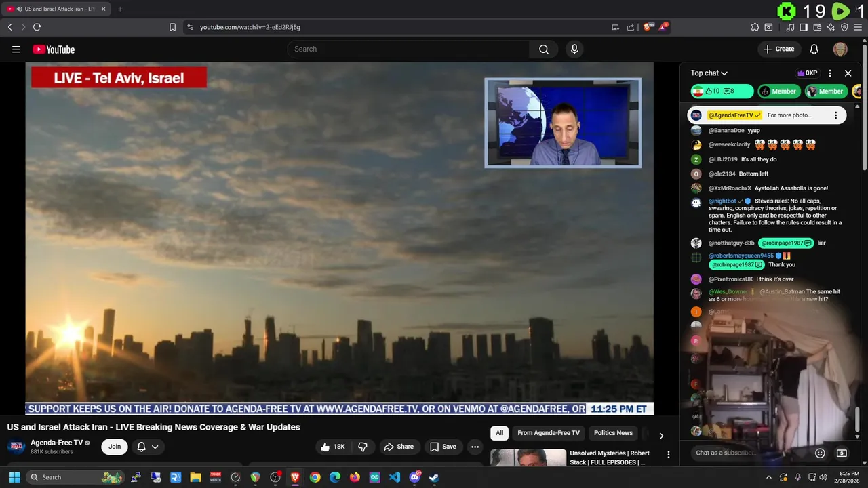Open browser main hamburger menu
Image resolution: width=868 pixels, height=488 pixels.
tap(858, 27)
